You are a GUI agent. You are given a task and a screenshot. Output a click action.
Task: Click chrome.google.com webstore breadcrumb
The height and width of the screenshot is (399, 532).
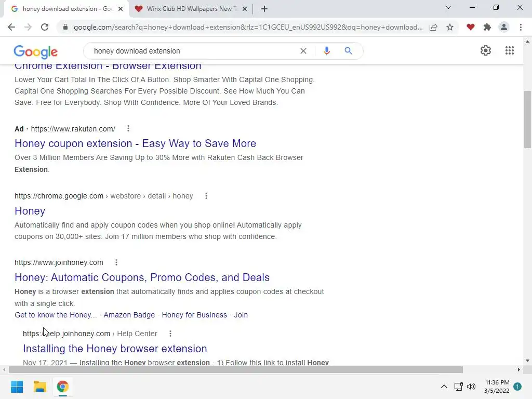104,196
